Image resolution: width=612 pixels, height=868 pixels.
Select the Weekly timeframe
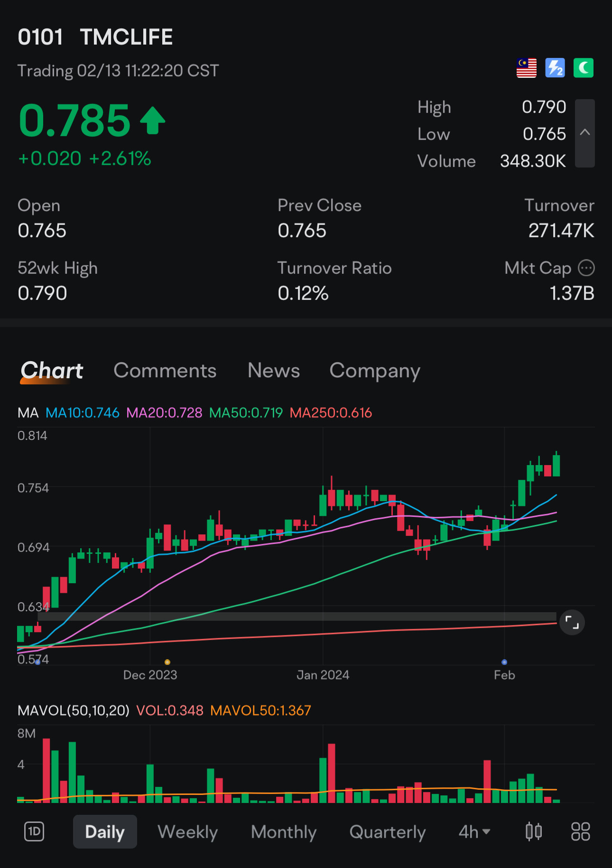(187, 832)
